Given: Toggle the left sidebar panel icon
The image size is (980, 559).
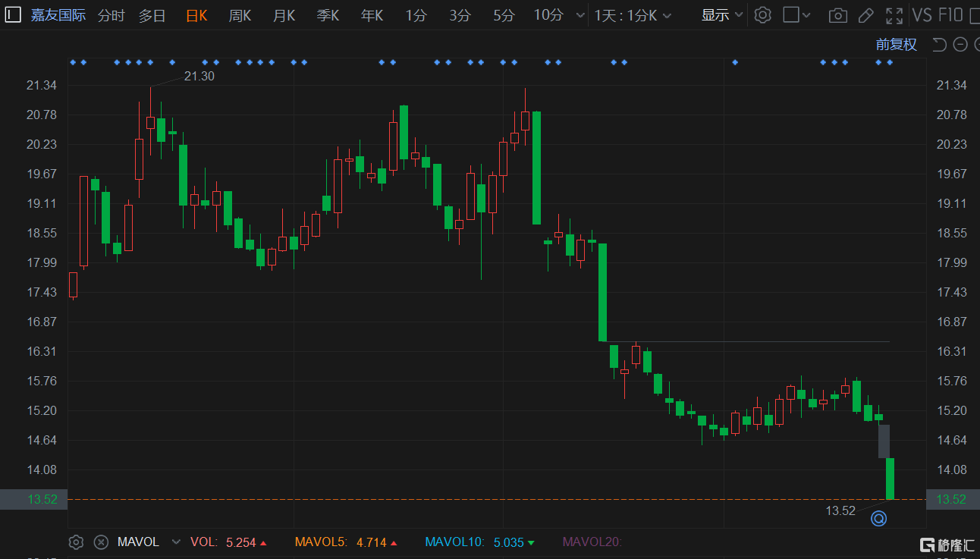Looking at the screenshot, I should [14, 15].
